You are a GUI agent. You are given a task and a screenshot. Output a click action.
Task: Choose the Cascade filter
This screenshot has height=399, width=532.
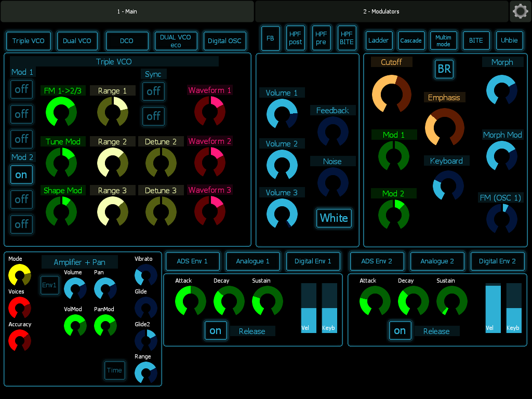pyautogui.click(x=411, y=41)
